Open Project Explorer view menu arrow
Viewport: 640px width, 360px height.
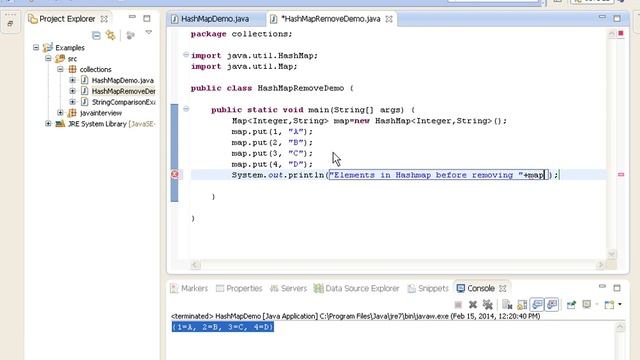coord(148,33)
